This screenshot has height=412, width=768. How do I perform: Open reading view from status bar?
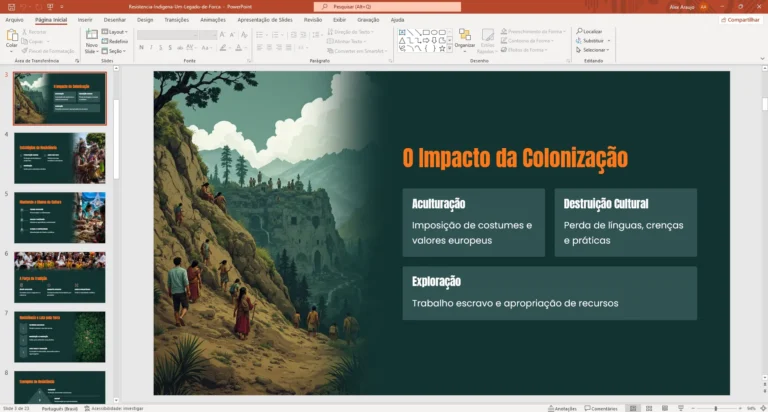pos(665,408)
